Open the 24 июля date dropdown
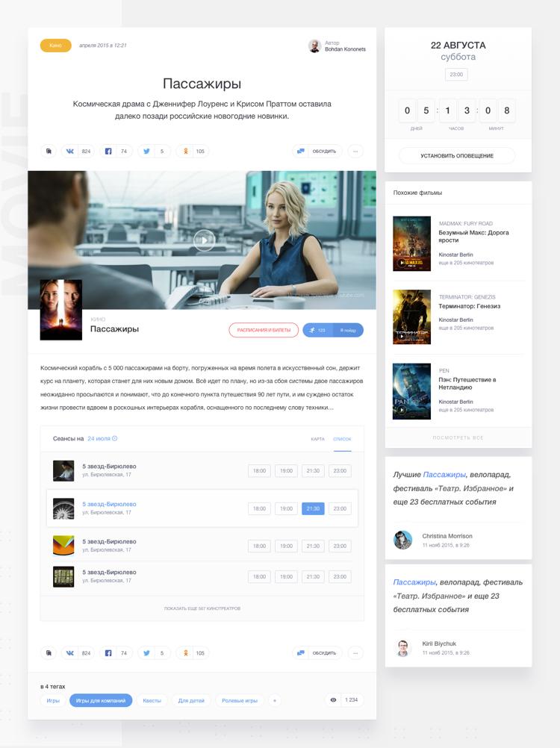The image size is (560, 748). pyautogui.click(x=102, y=439)
